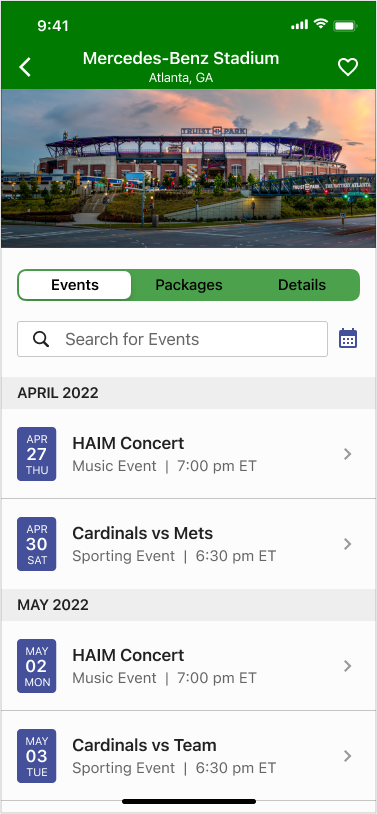Open the calendar date picker icon

348,338
